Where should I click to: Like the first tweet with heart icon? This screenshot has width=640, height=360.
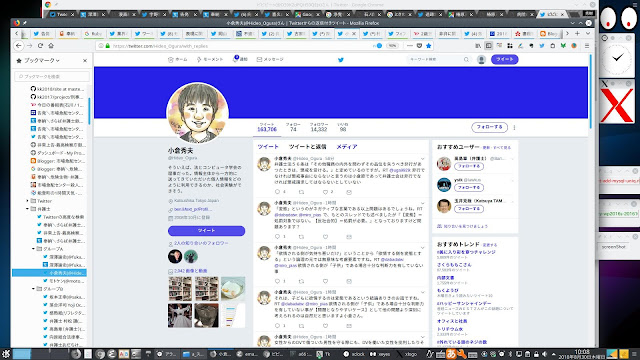(x=325, y=192)
